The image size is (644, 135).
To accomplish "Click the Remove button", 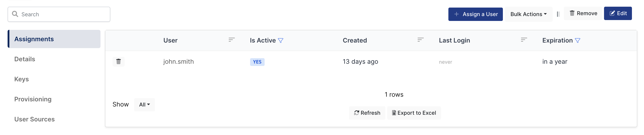I will point(583,13).
